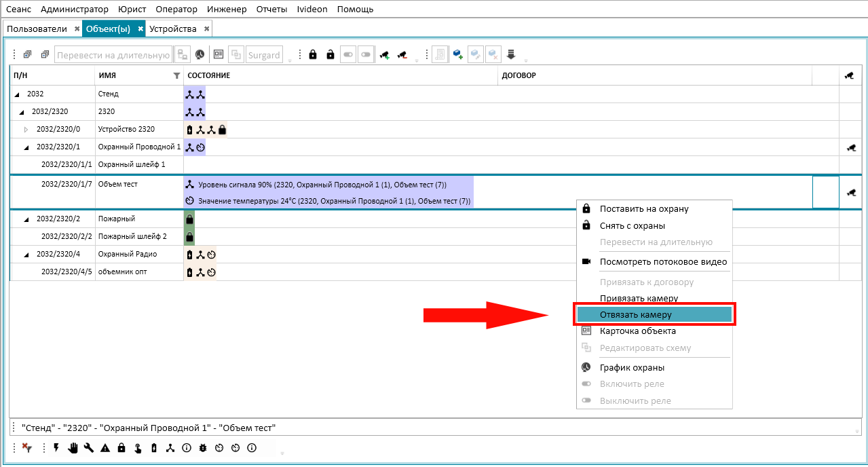Click the filter funnel icon in ИМЯ column header
Screen dimensions: 868x467
[176, 76]
